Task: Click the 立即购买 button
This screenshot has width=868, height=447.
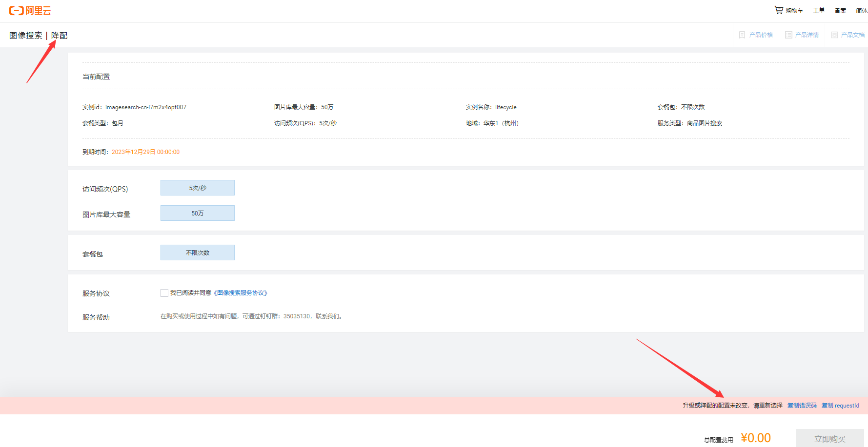Action: point(830,439)
